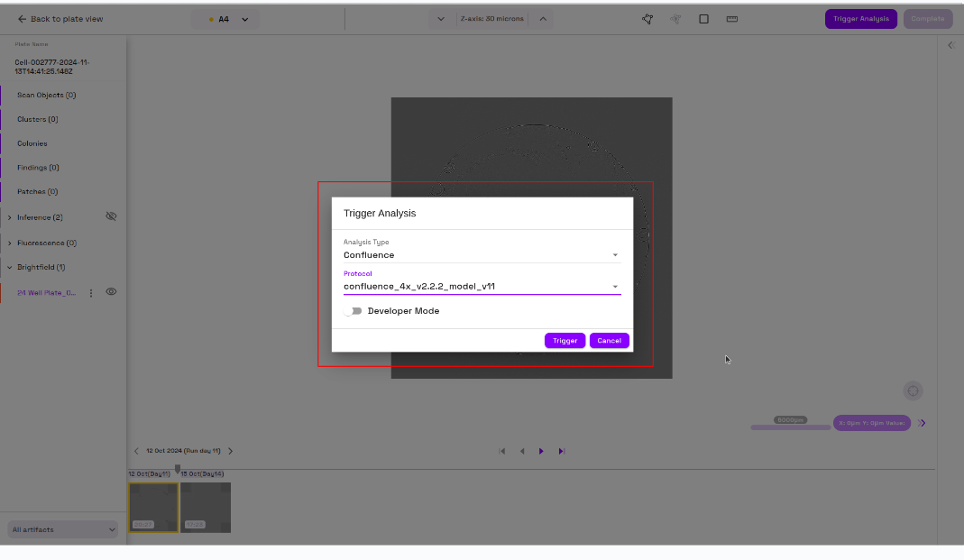The width and height of the screenshot is (964, 560).
Task: Show the hidden Inference layers
Action: 111,217
